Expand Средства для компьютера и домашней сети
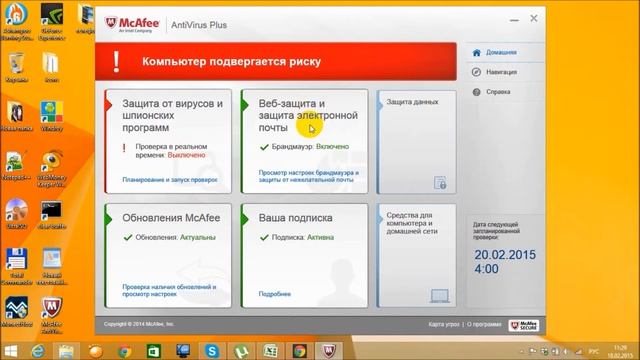The width and height of the screenshot is (640, 360). click(x=416, y=256)
